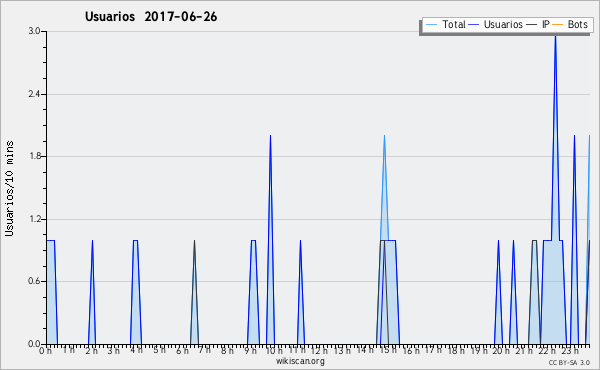Click the '23 h' x-axis label
Image resolution: width=600 pixels, height=370 pixels.
point(569,350)
